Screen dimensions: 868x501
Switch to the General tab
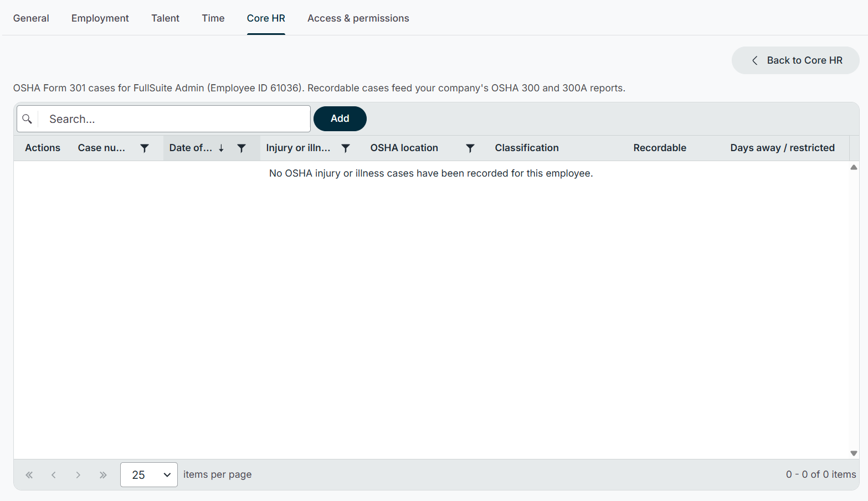click(x=31, y=18)
